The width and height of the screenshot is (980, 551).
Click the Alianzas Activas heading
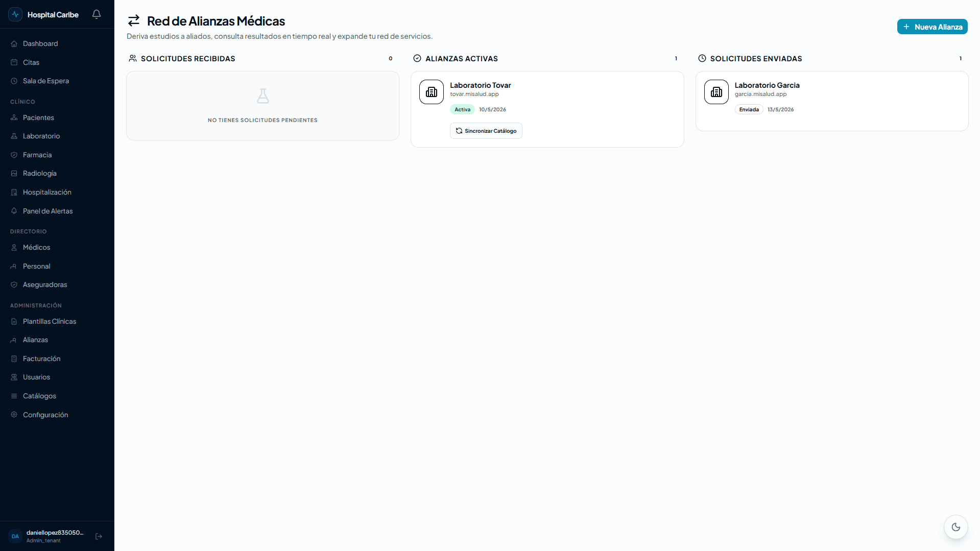(x=462, y=59)
